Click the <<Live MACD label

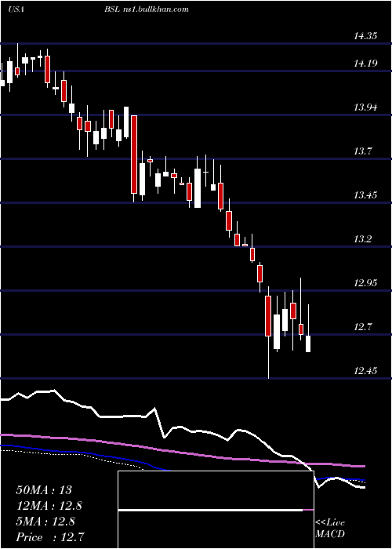pyautogui.click(x=330, y=529)
